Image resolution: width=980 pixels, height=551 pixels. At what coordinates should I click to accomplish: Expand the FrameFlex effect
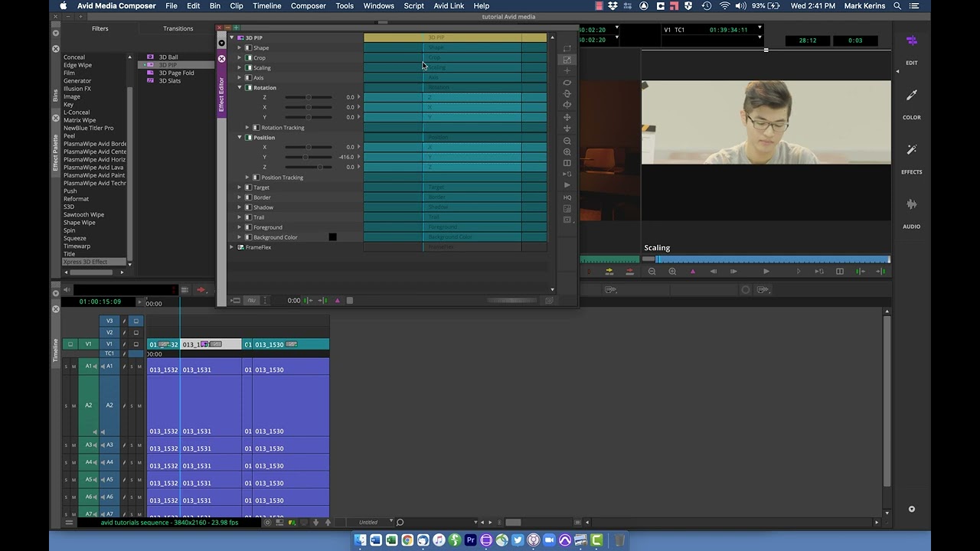(x=232, y=247)
